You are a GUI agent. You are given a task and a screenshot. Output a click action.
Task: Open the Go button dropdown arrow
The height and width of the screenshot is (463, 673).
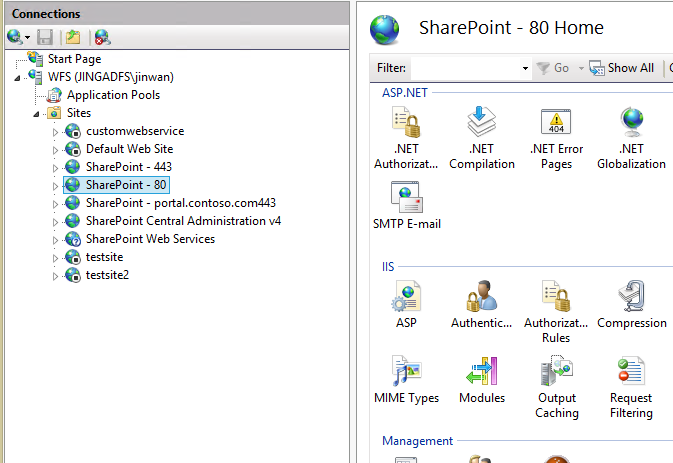pyautogui.click(x=581, y=68)
